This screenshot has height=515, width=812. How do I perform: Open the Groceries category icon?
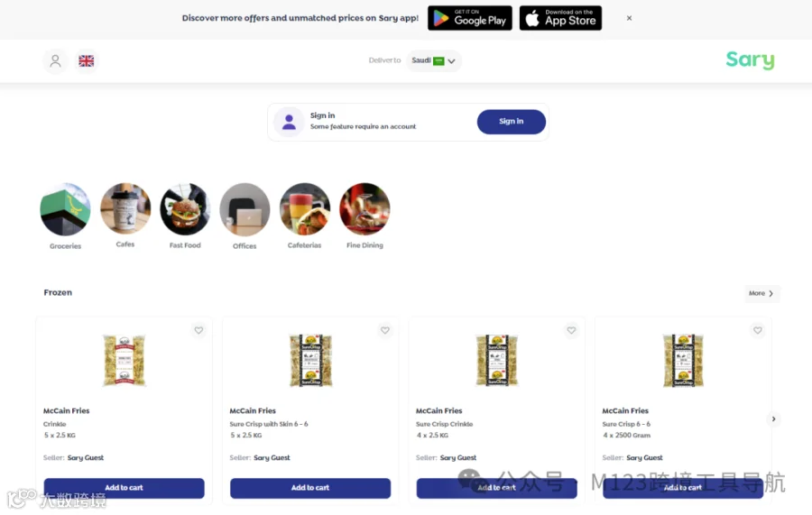click(x=65, y=209)
